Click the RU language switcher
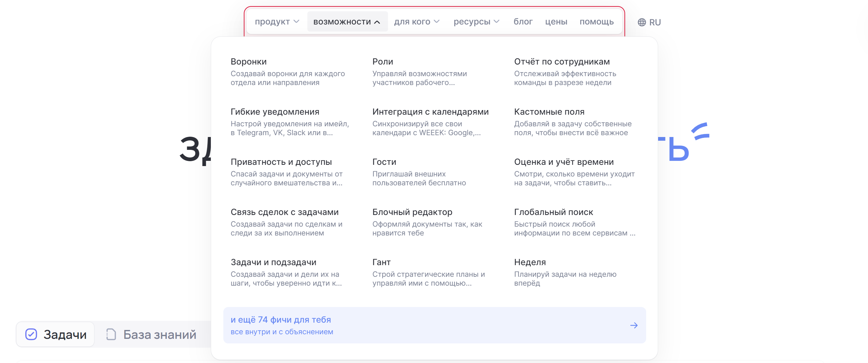The width and height of the screenshot is (868, 363). pos(655,22)
